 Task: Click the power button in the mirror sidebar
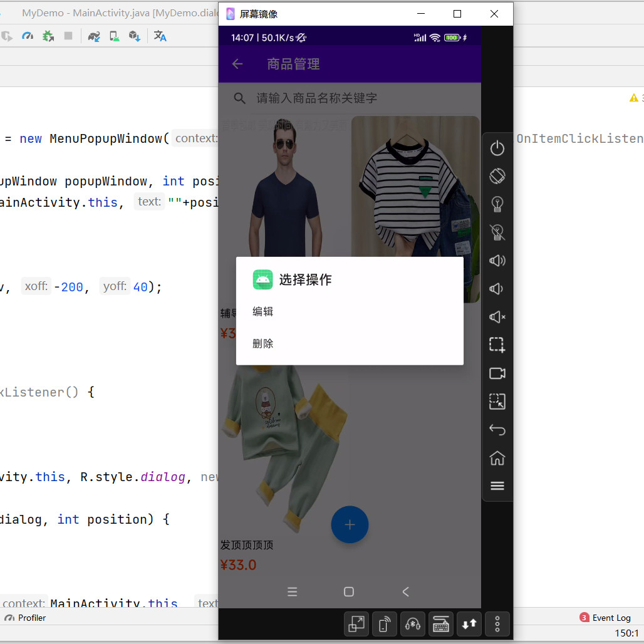(x=497, y=148)
